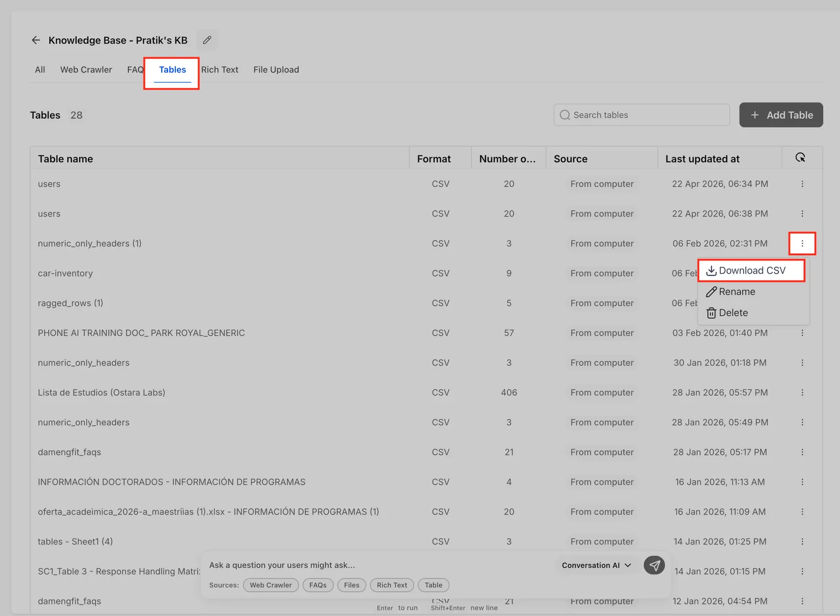The height and width of the screenshot is (616, 840).
Task: Click date 03 Feb 2026, 01:40 PM
Action: 720,333
